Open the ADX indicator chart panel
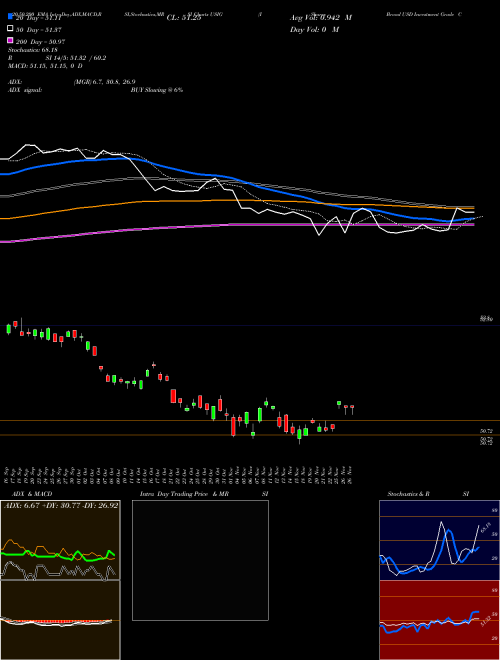This screenshot has height=660, width=500. click(60, 540)
